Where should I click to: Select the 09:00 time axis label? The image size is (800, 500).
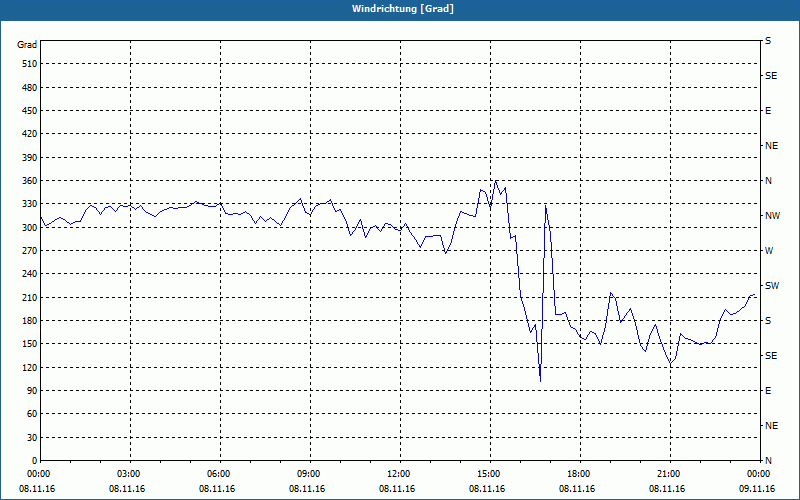(x=309, y=474)
